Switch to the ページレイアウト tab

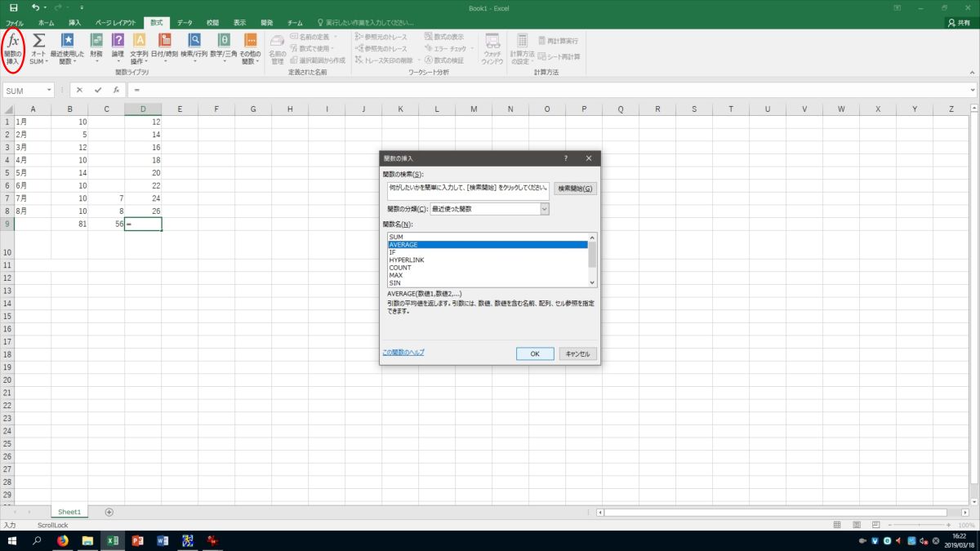pos(115,23)
